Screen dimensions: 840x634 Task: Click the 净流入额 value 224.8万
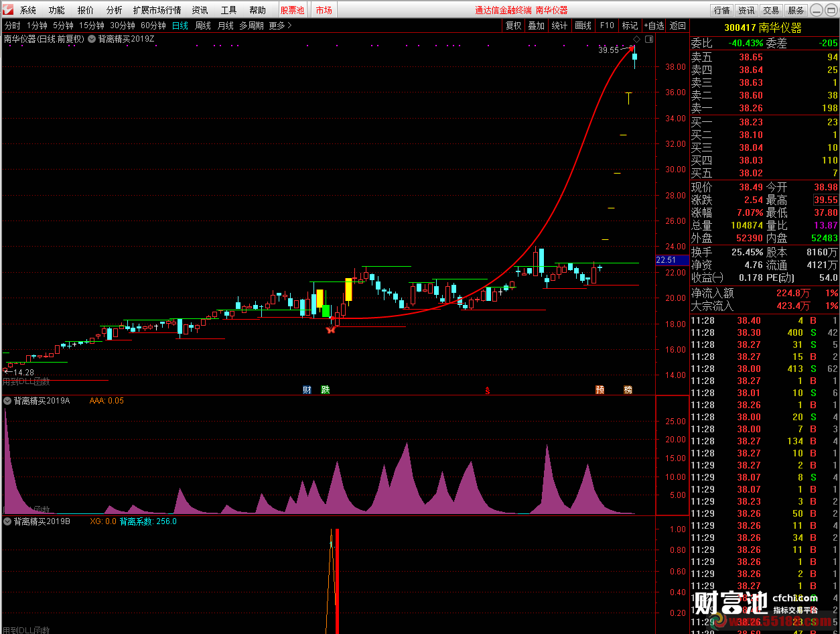pyautogui.click(x=792, y=293)
